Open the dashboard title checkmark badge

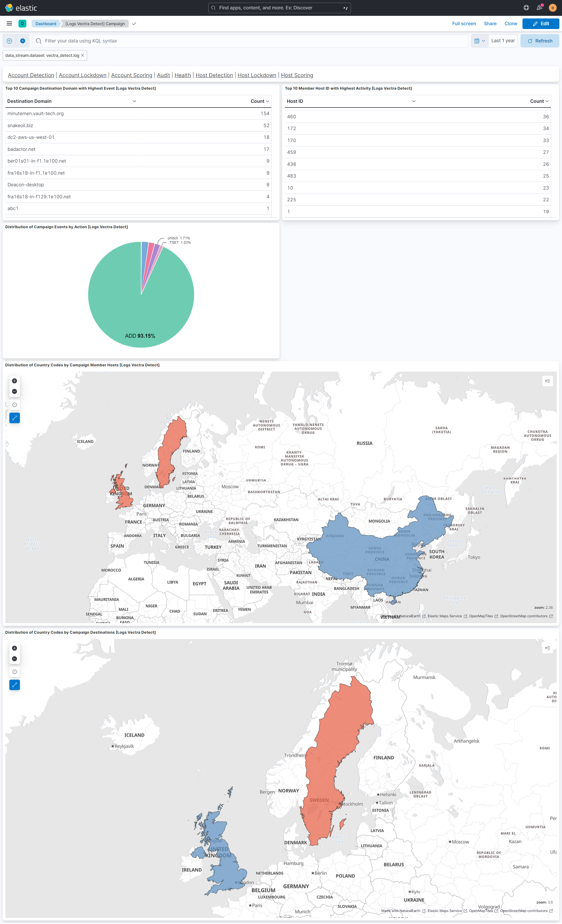click(134, 24)
